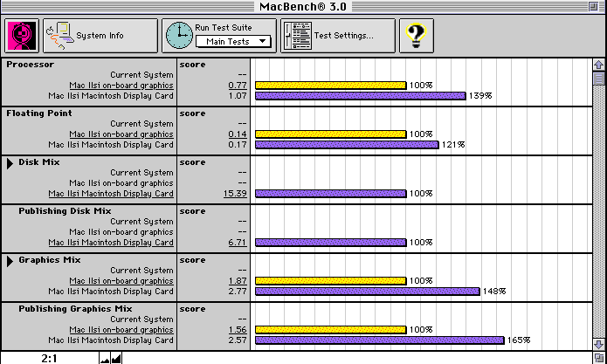Click the score column header in Processor section
Image resolution: width=607 pixels, height=364 pixels.
(x=192, y=65)
